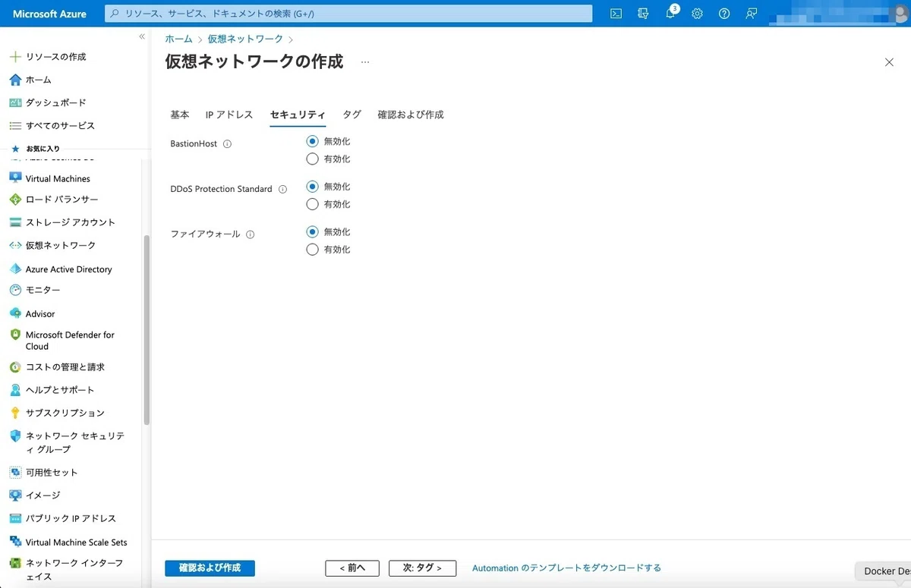Screen dimensions: 911x588
Task: Click the すべてのサービス list icon
Action: click(x=15, y=126)
